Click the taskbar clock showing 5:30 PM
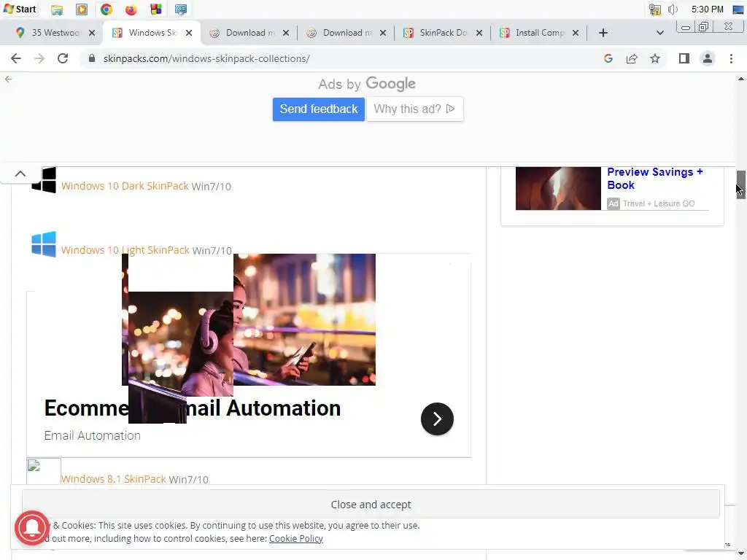Image resolution: width=747 pixels, height=560 pixels. tap(707, 9)
